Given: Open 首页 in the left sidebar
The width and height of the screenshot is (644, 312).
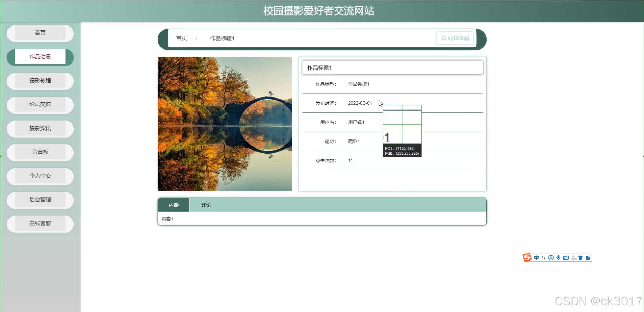Looking at the screenshot, I should point(40,33).
